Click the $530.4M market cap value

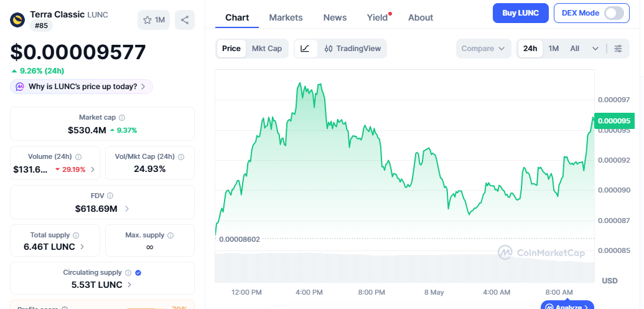click(x=86, y=130)
